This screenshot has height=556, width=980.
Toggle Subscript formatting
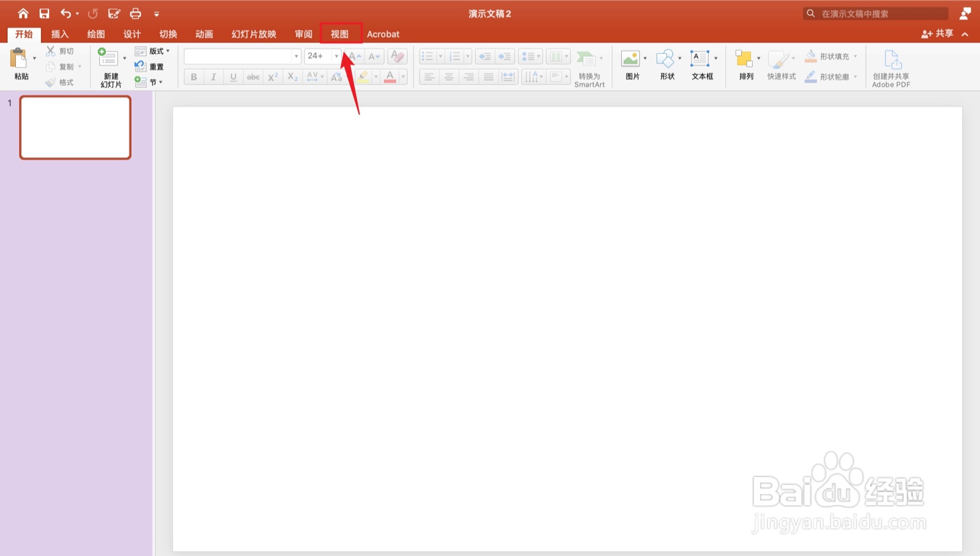tap(293, 77)
